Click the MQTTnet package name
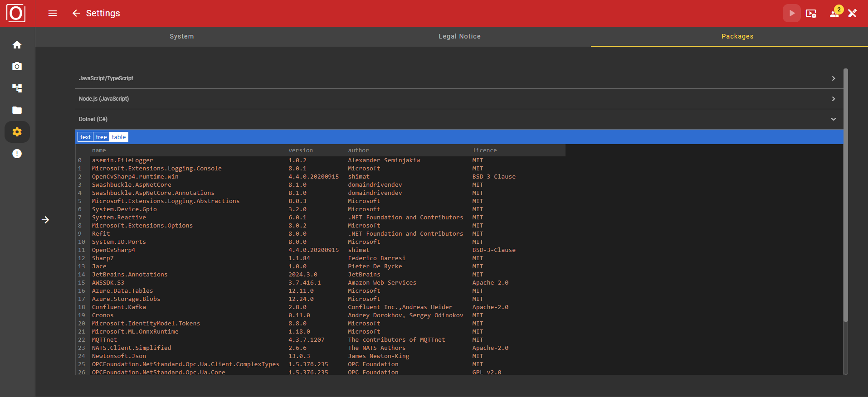This screenshot has width=868, height=397. point(104,340)
